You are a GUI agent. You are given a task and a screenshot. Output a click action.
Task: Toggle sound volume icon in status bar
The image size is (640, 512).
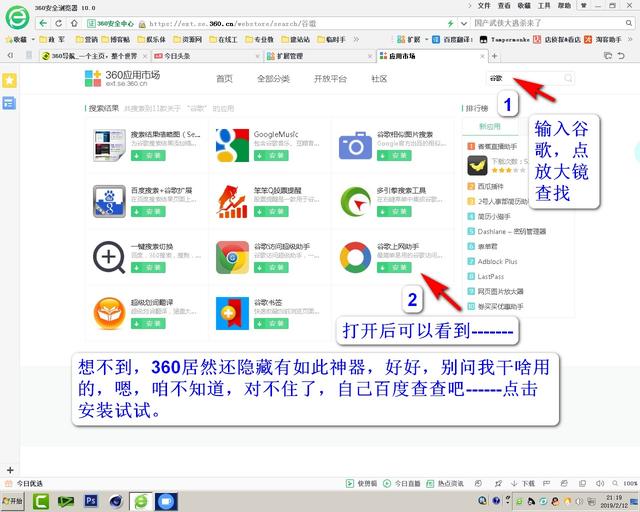click(600, 483)
